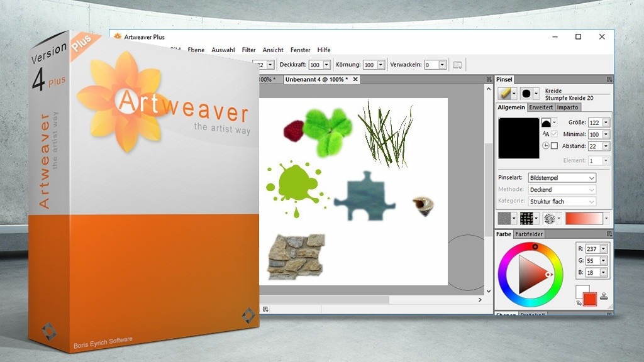Close the Unbenannt 4 document tab

[355, 79]
